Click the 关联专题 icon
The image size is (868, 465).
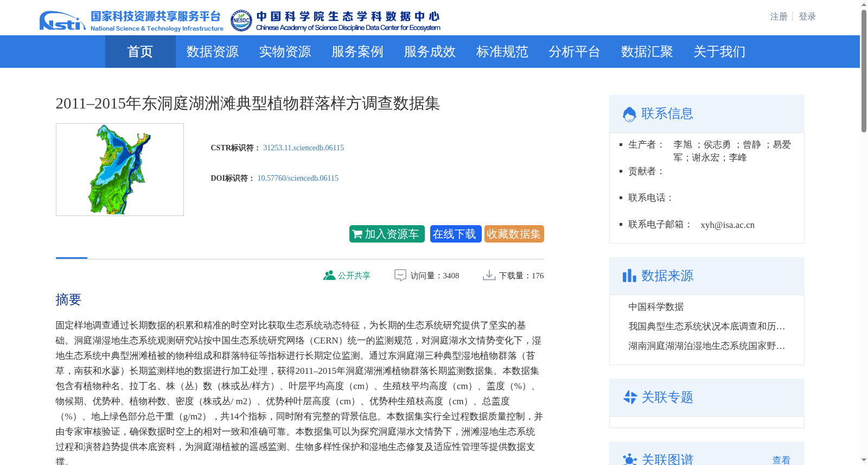(630, 397)
